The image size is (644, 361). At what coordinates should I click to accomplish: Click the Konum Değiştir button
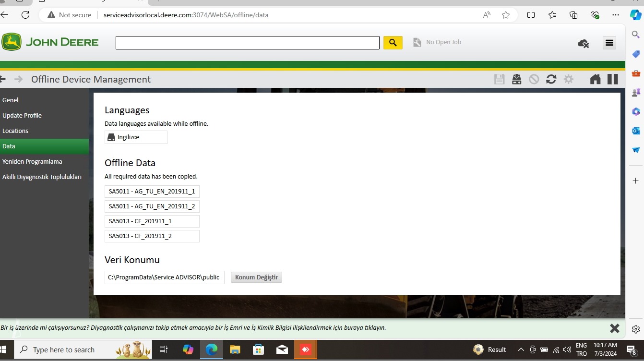[x=256, y=277]
